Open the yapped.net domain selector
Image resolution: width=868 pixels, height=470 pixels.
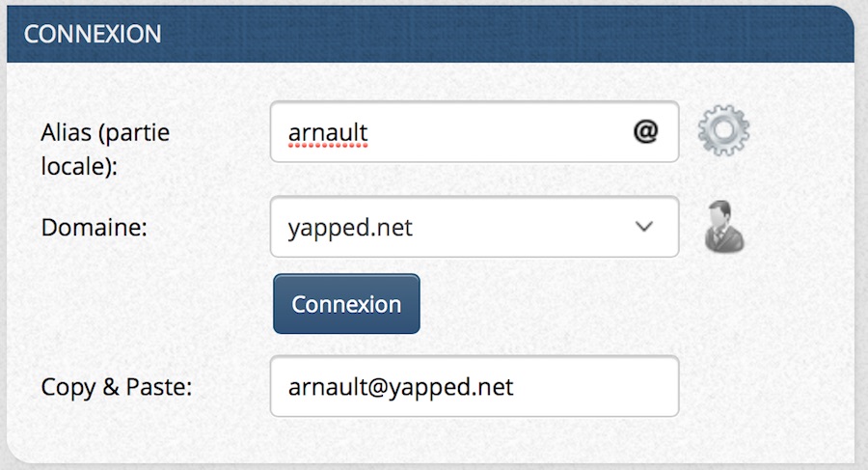[474, 227]
